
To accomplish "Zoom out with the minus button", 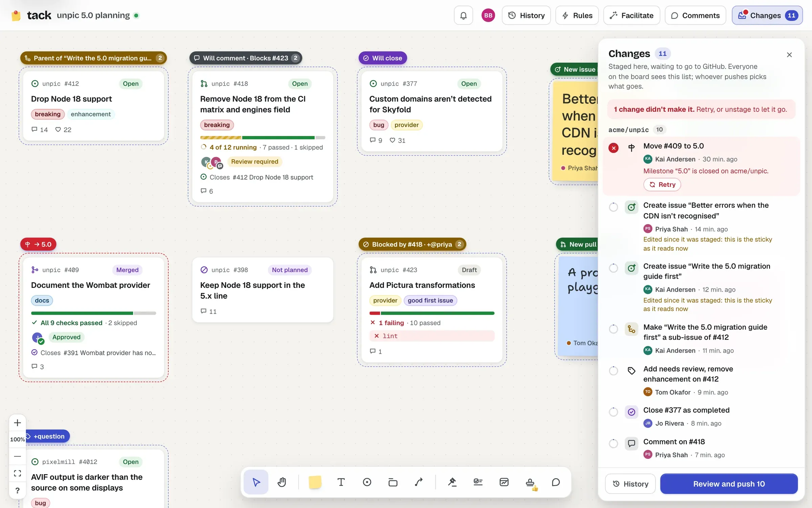I will pyautogui.click(x=18, y=456).
